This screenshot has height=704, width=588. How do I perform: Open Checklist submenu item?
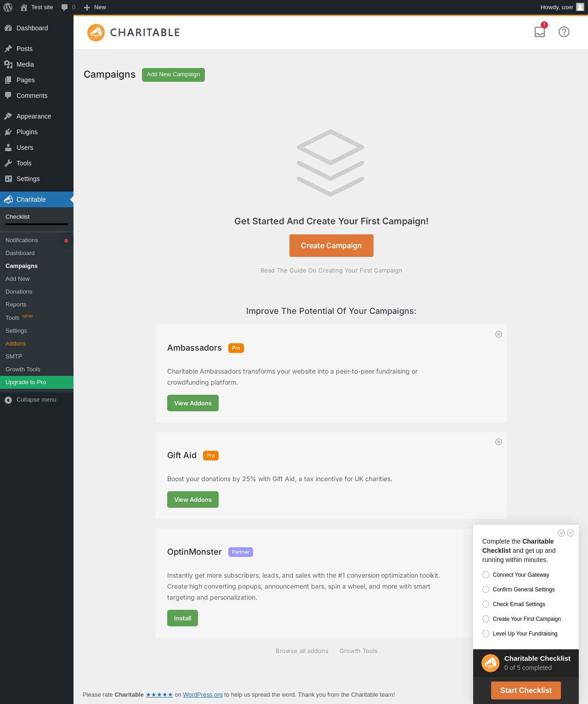pyautogui.click(x=17, y=217)
